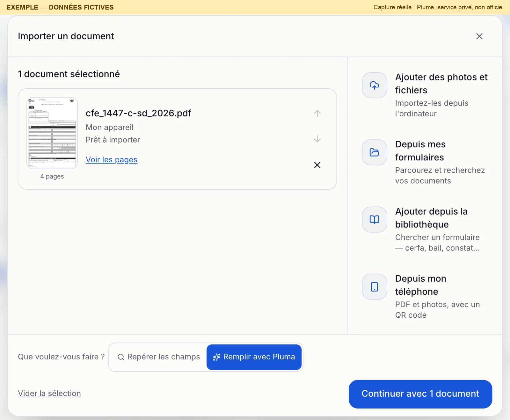Move cfe_1447-c-sd_2026.pdf down with arrow
510x420 pixels.
point(317,139)
